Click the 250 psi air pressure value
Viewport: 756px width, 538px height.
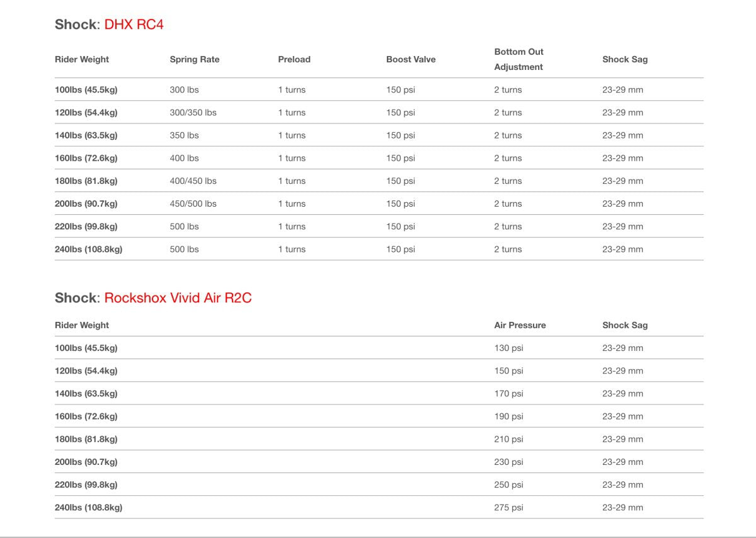coord(508,484)
